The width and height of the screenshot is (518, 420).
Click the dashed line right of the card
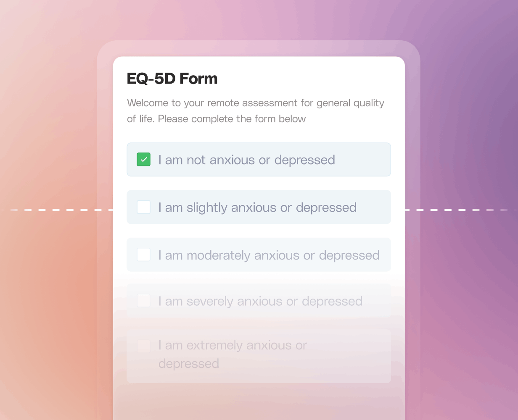coord(461,210)
